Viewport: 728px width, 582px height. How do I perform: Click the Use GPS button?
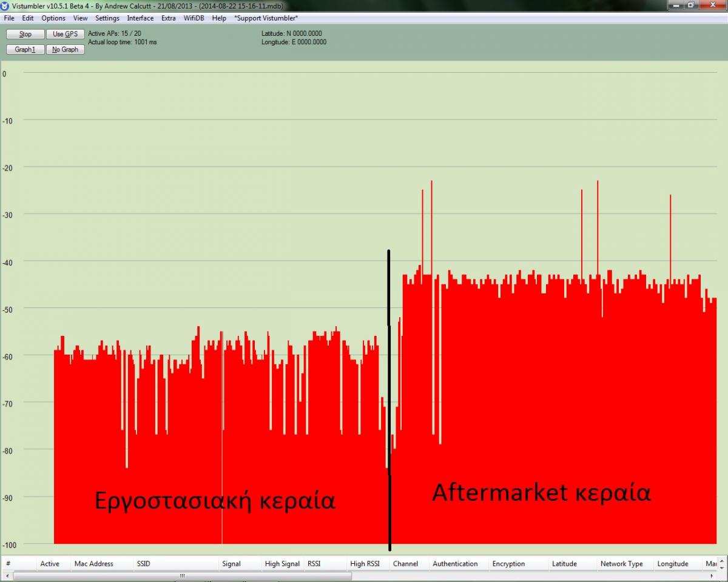coord(65,34)
